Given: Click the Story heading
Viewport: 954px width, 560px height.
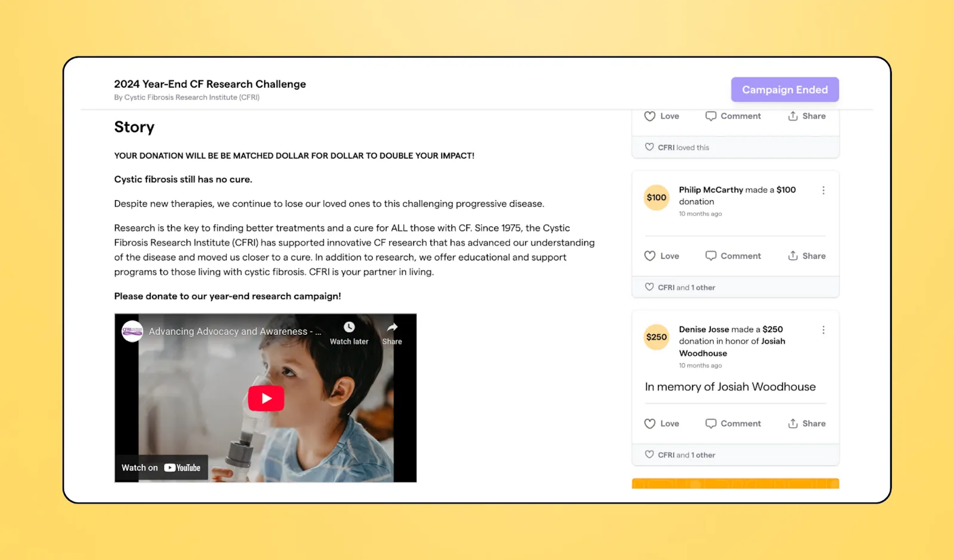Looking at the screenshot, I should pyautogui.click(x=134, y=127).
